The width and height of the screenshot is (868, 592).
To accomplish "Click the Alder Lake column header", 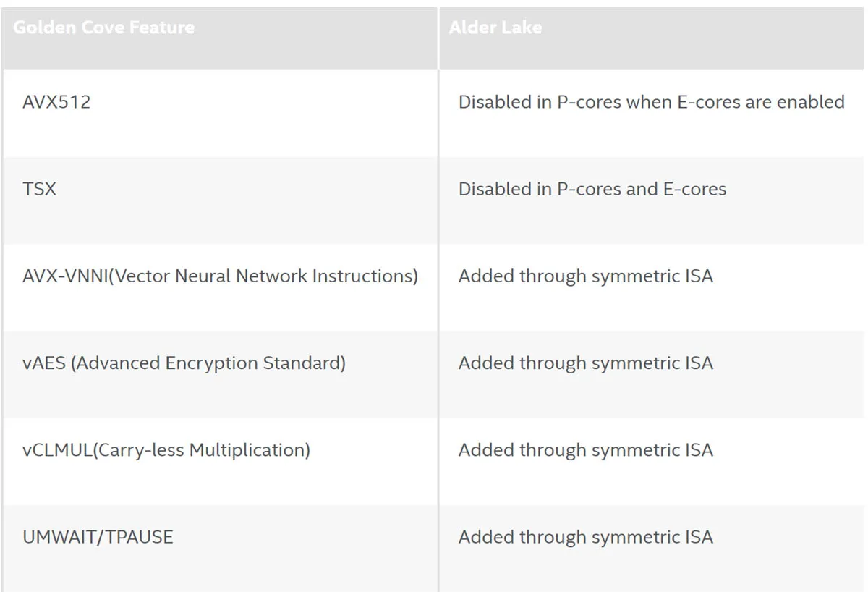I will click(x=652, y=38).
